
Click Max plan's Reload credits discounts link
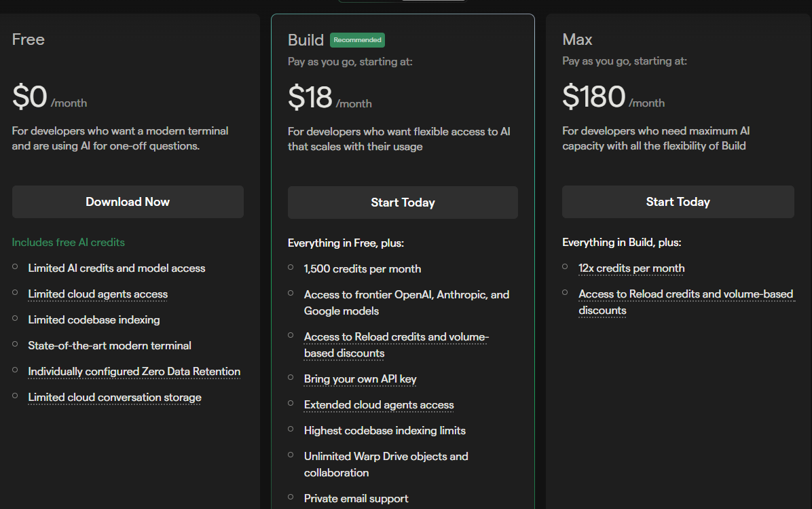pyautogui.click(x=686, y=302)
